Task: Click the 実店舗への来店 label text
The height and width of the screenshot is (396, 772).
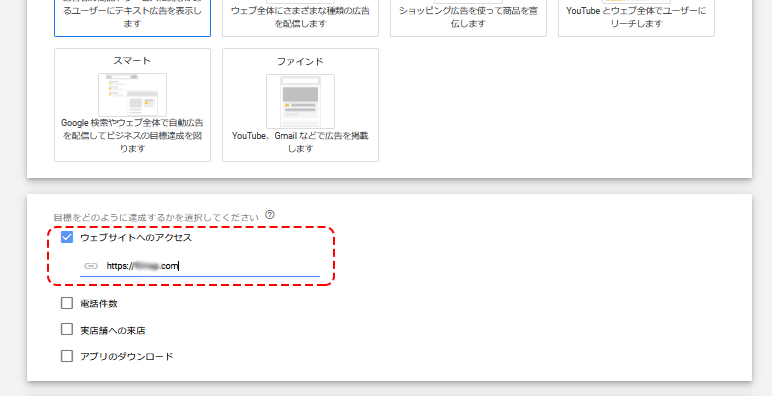Action: (x=113, y=330)
